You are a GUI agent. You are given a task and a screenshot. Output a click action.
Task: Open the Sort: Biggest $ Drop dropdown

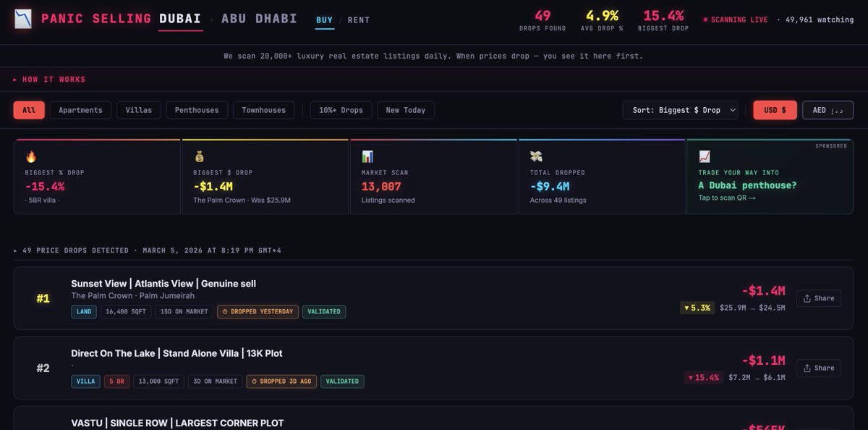(681, 110)
